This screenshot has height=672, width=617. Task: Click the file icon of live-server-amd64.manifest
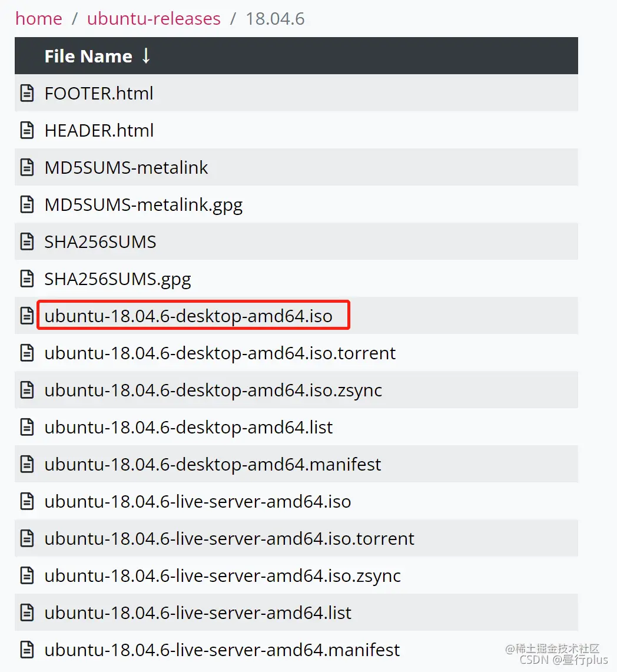(x=27, y=650)
